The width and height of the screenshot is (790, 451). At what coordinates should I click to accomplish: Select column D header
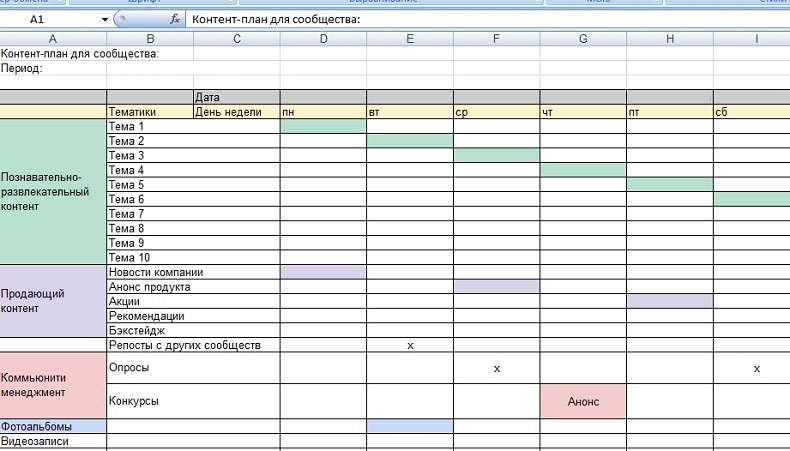coord(323,39)
